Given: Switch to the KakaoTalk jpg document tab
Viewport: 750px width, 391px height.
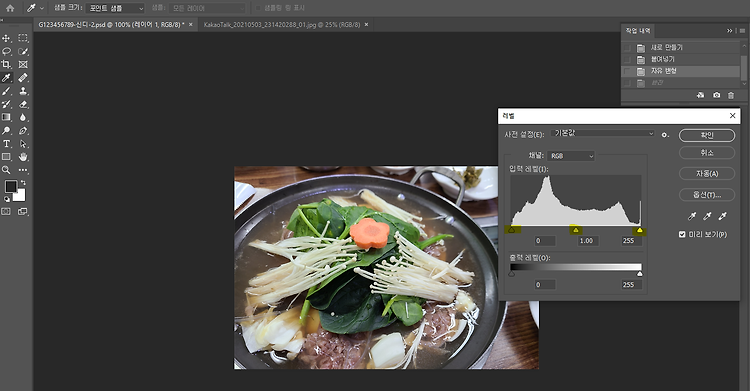Looking at the screenshot, I should coord(282,24).
